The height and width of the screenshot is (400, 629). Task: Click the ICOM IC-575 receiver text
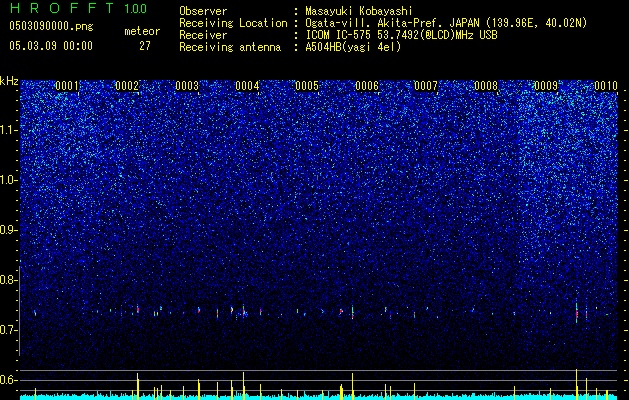coord(401,35)
